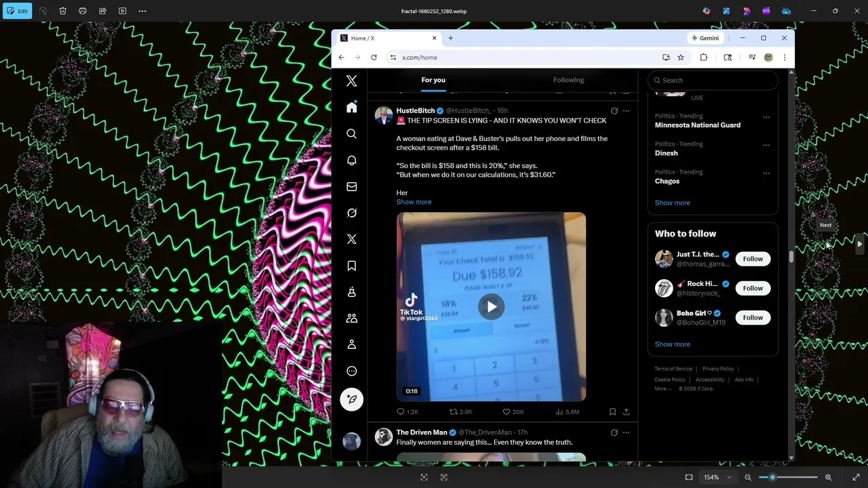
Task: Open options for Dinesh trend
Action: [766, 144]
